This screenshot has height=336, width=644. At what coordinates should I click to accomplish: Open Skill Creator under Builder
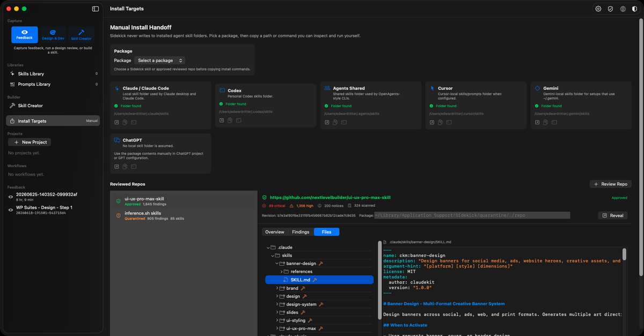click(x=53, y=106)
